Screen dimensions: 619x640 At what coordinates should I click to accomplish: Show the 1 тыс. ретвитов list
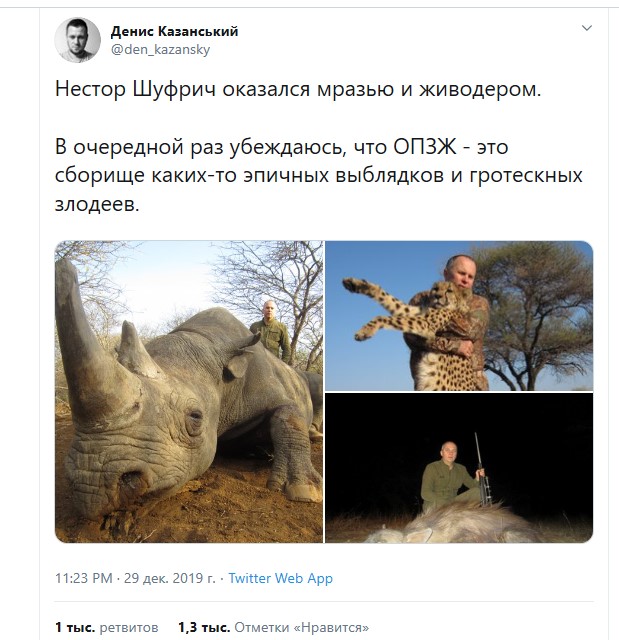pos(106,627)
